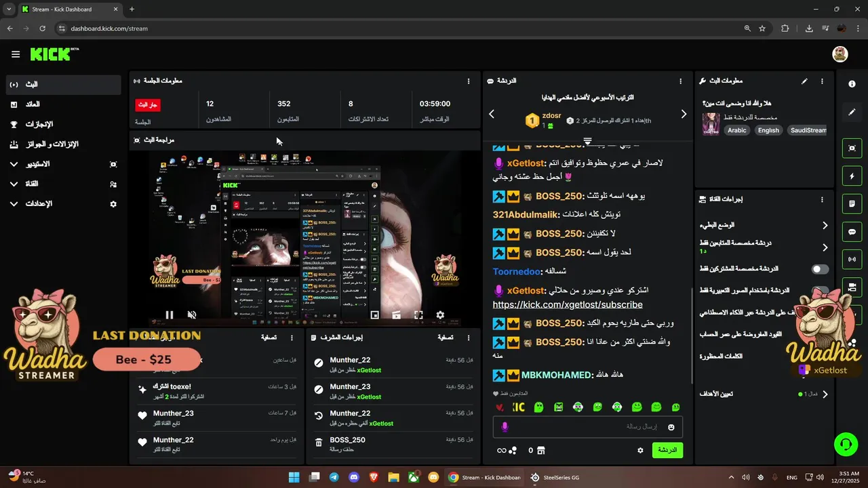Send the message with the green الدردشة button
Screen dimensions: 868x488
667,450
